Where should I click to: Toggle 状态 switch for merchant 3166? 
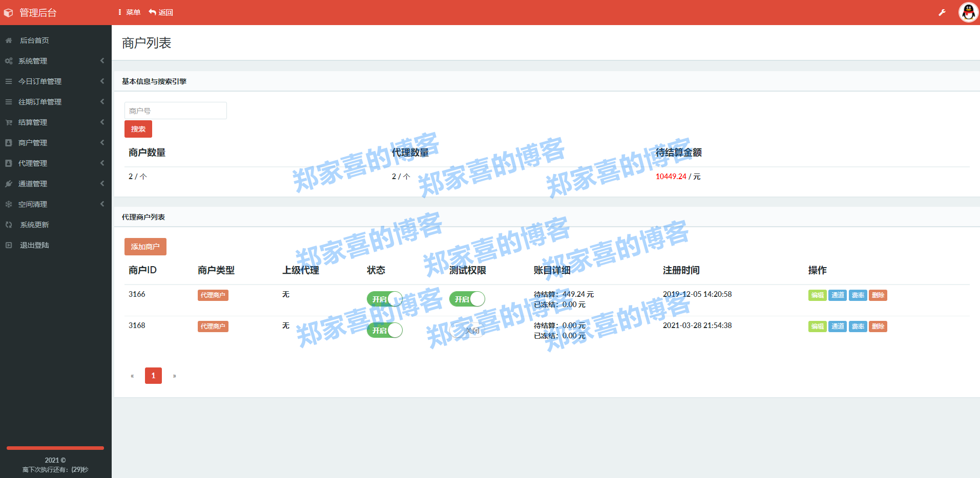click(385, 299)
